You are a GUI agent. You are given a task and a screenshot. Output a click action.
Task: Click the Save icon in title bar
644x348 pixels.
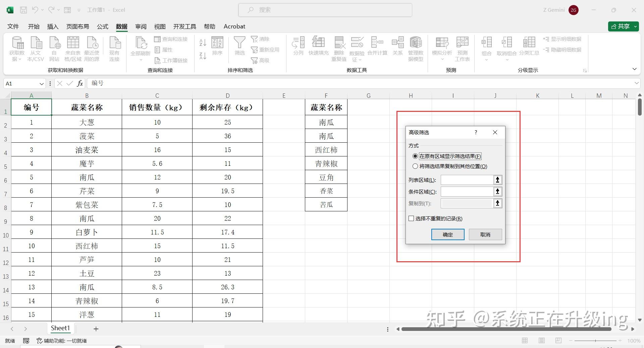(x=23, y=10)
